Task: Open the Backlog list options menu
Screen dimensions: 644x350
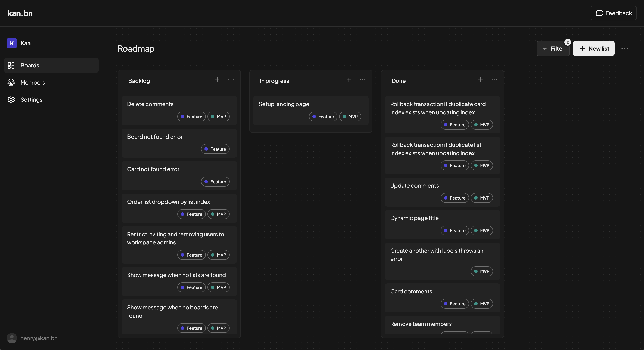Action: click(231, 80)
